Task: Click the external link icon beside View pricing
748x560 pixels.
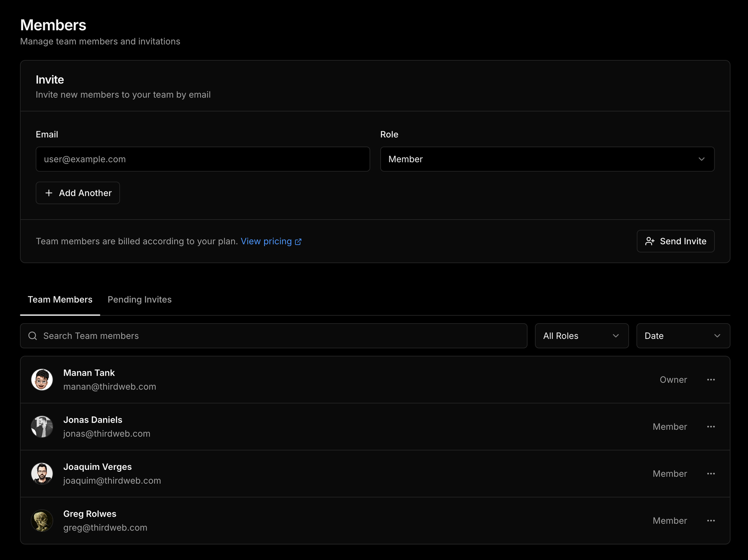Action: coord(298,242)
